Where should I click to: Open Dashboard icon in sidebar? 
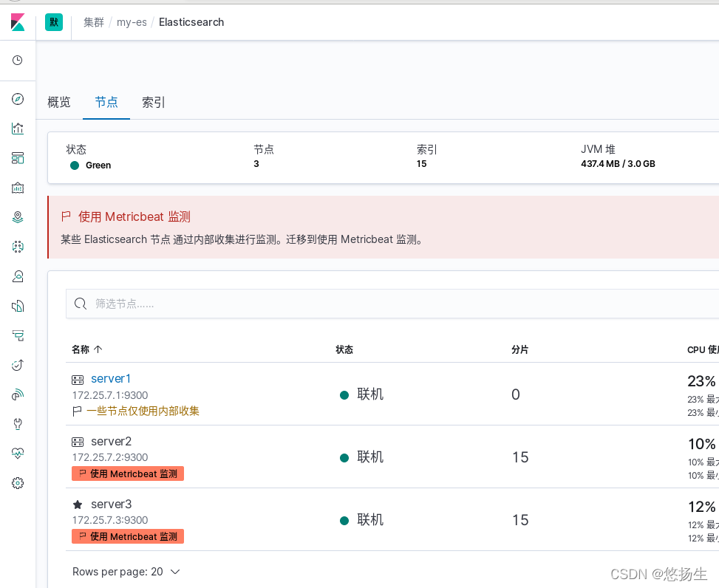point(18,158)
